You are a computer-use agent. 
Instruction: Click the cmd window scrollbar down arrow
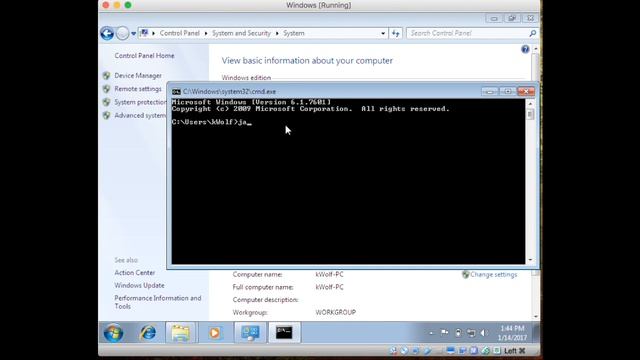pyautogui.click(x=530, y=260)
